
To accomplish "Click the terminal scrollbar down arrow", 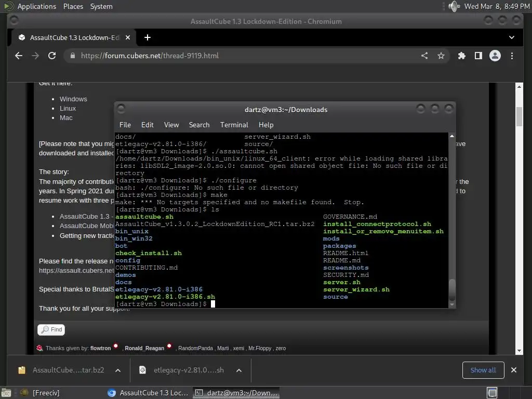I will pyautogui.click(x=452, y=304).
